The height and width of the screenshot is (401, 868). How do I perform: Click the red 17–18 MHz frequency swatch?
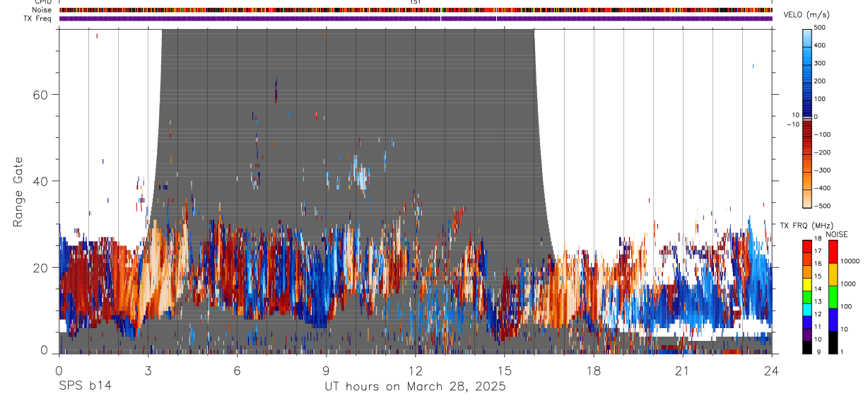click(807, 247)
